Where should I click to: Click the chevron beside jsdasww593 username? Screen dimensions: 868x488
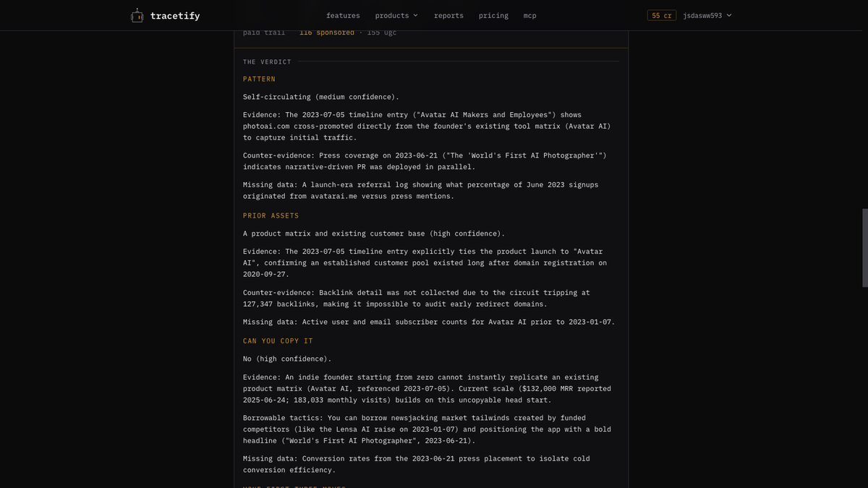(x=728, y=15)
